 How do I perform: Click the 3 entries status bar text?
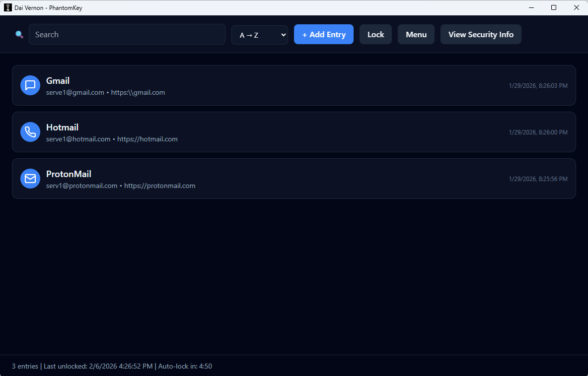[24, 366]
